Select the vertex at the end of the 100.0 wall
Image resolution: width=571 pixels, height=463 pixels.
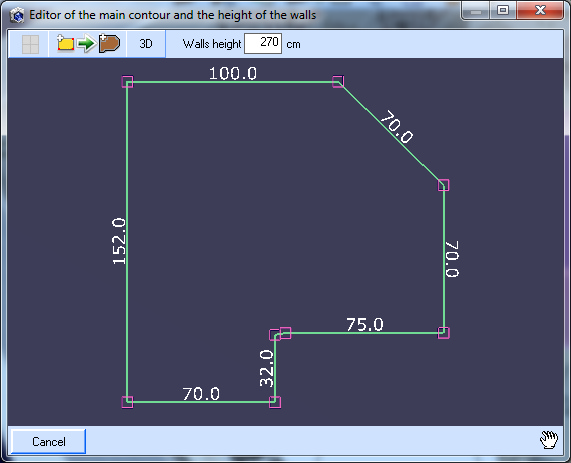tap(338, 82)
